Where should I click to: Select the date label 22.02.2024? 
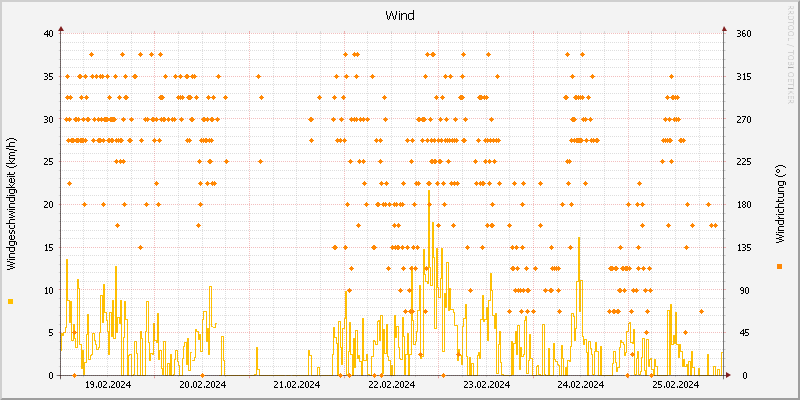[392, 384]
